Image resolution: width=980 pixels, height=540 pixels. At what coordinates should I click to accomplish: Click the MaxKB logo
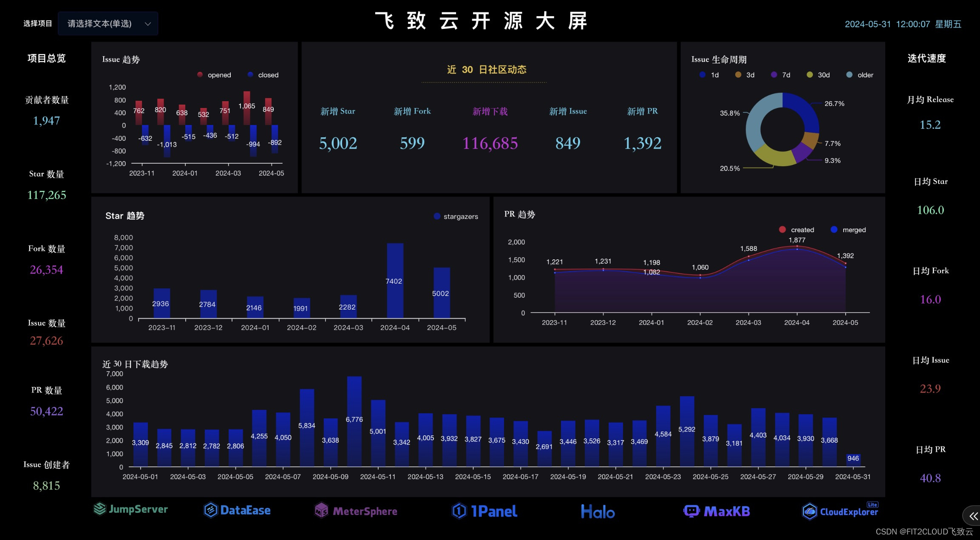[717, 511]
